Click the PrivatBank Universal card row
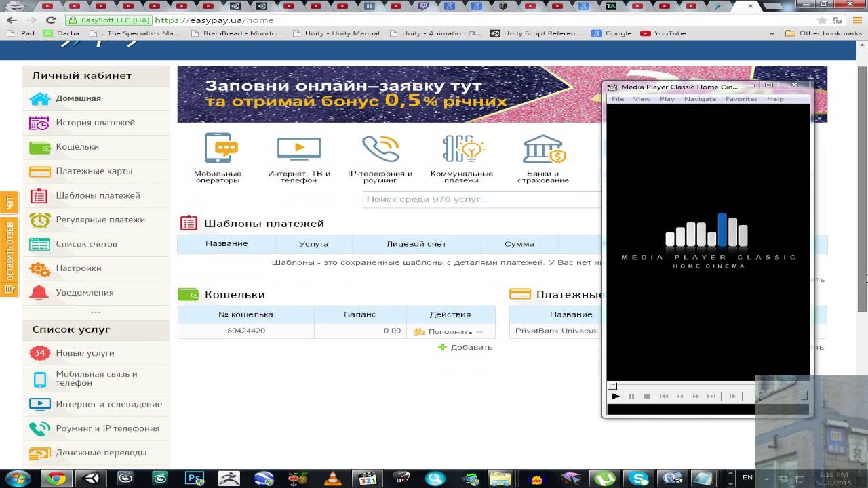 click(x=556, y=331)
